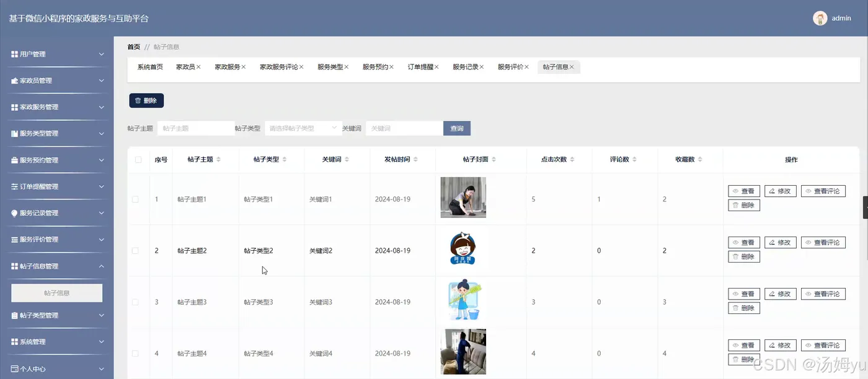Close the 家政员 tab
Screen dimensions: 868x379
coord(198,67)
